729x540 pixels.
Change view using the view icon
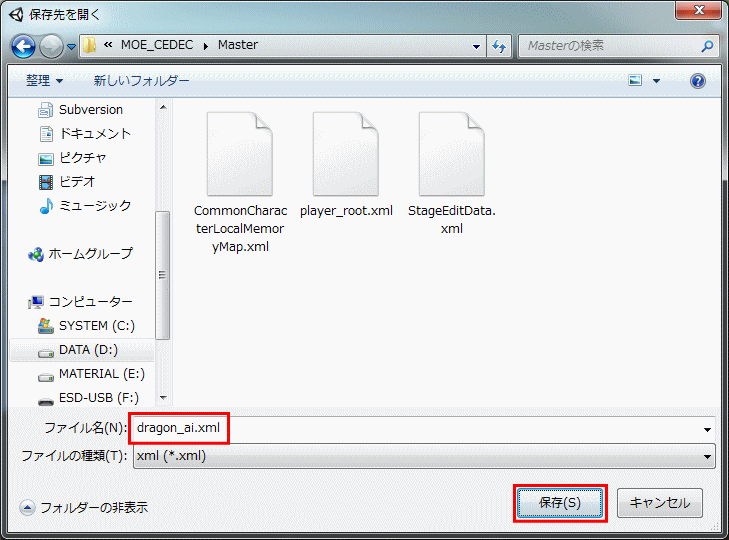(635, 80)
